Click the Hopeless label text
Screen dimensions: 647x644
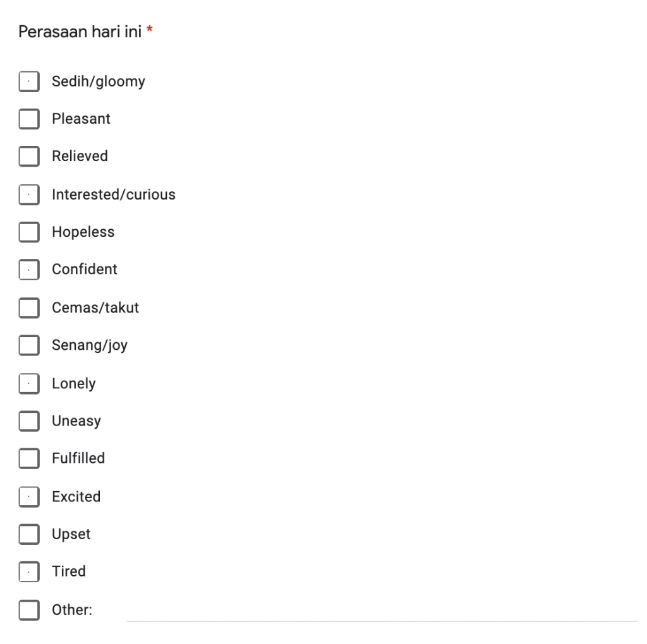pos(83,232)
